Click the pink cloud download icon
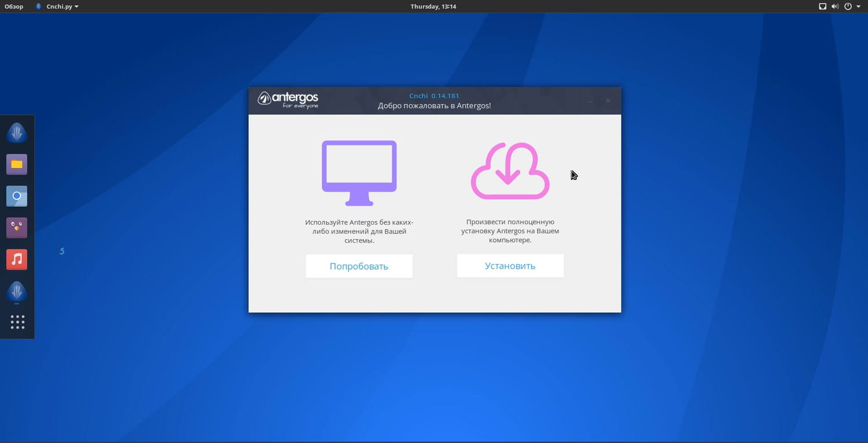The width and height of the screenshot is (868, 443). pyautogui.click(x=510, y=171)
